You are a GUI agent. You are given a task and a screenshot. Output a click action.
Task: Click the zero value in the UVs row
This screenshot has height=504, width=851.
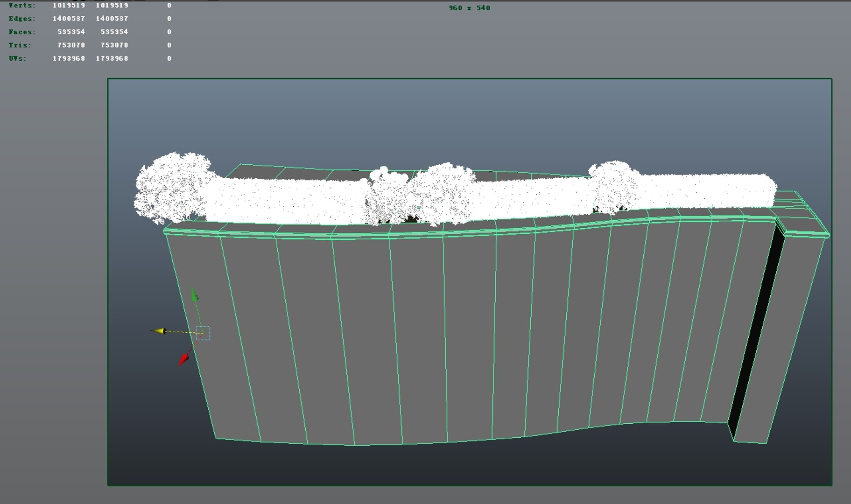click(169, 58)
